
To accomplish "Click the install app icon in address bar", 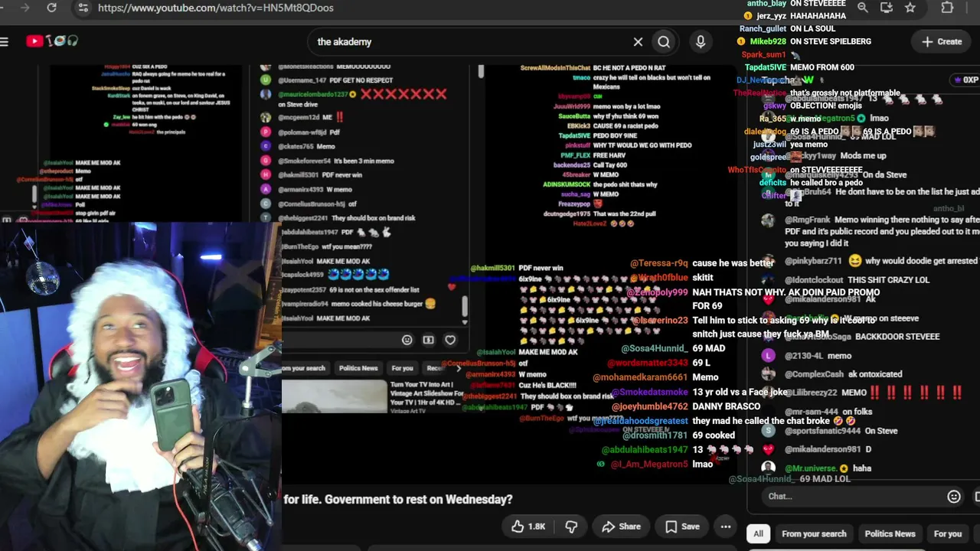I will [887, 8].
